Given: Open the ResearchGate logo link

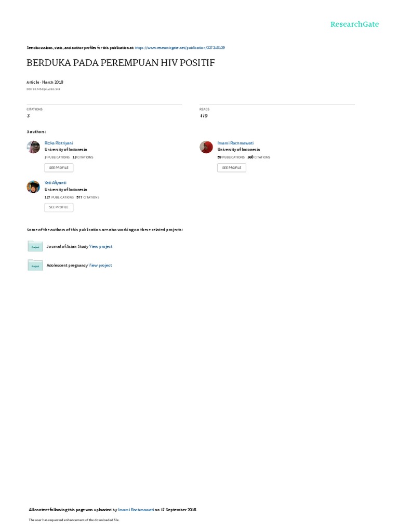Looking at the screenshot, I should (x=354, y=24).
